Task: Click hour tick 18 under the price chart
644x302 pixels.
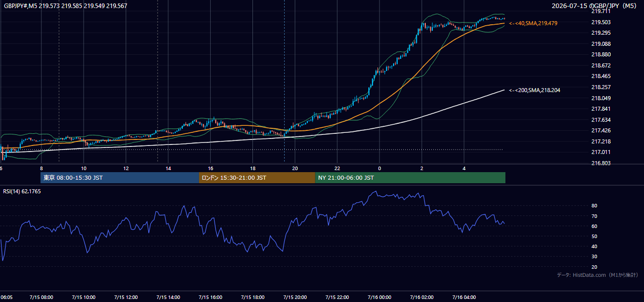Action: [253, 169]
